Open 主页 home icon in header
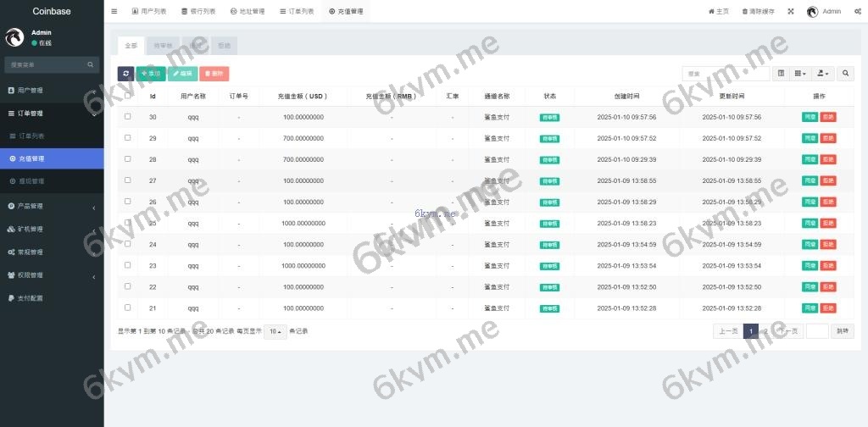This screenshot has height=427, width=868. point(711,12)
